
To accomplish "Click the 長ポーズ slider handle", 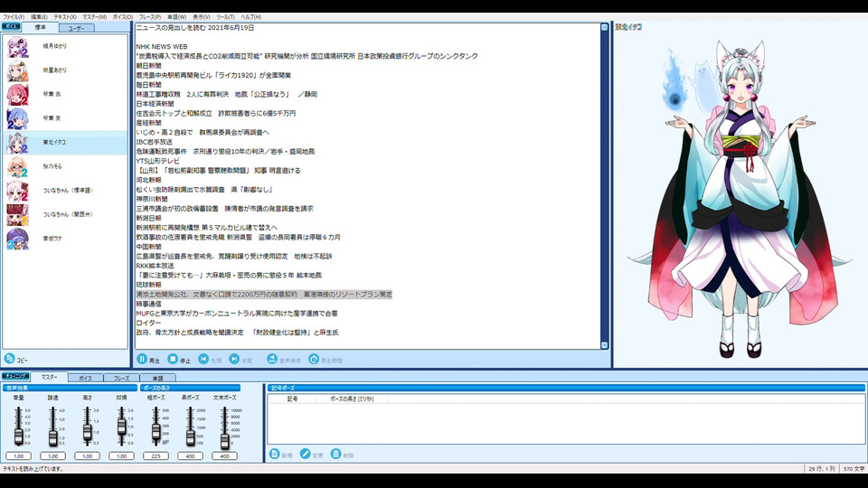I will (x=190, y=436).
